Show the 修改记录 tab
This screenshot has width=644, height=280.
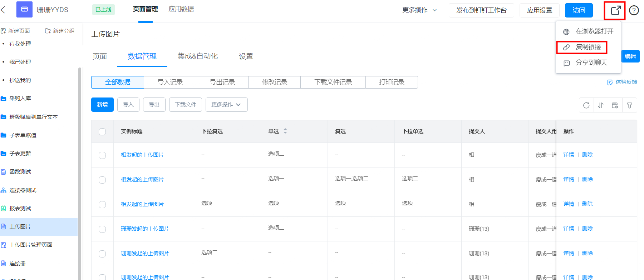[x=275, y=82]
